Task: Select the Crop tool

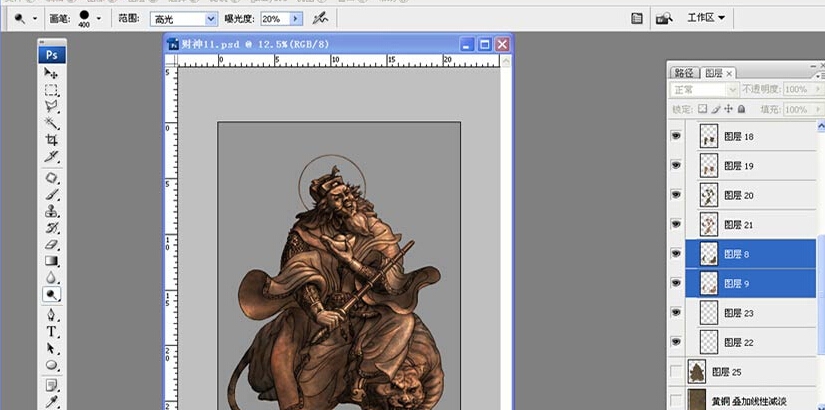Action: click(51, 140)
